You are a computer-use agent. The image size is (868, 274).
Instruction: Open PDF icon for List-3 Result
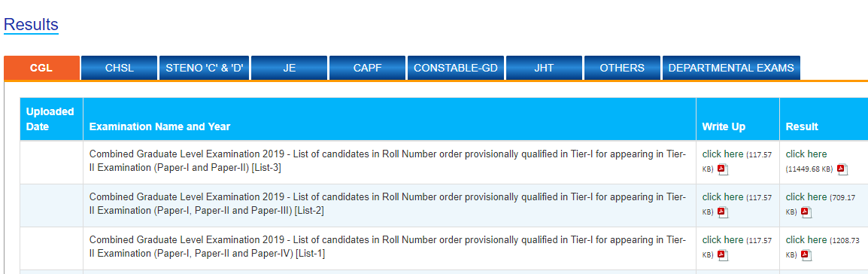(x=842, y=169)
